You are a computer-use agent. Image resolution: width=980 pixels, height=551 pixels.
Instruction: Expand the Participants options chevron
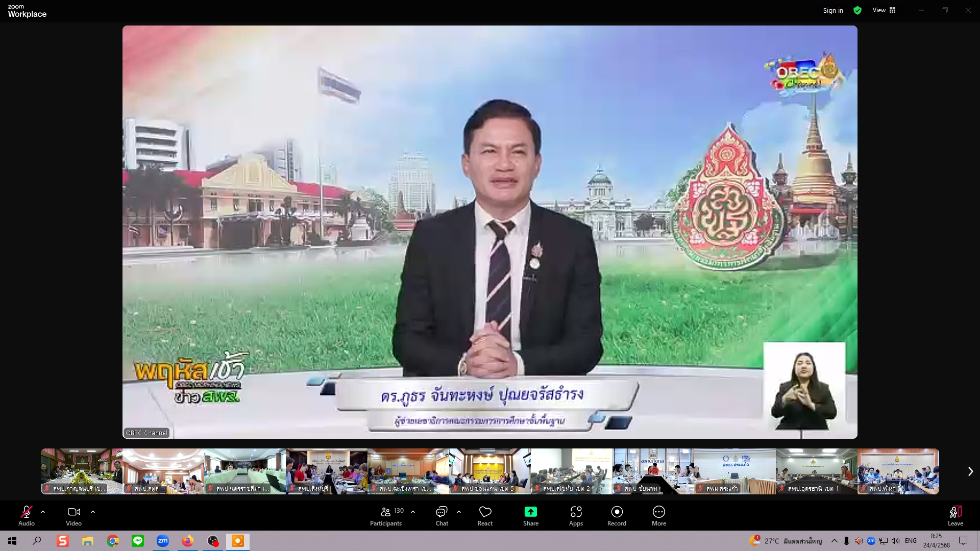(x=413, y=511)
